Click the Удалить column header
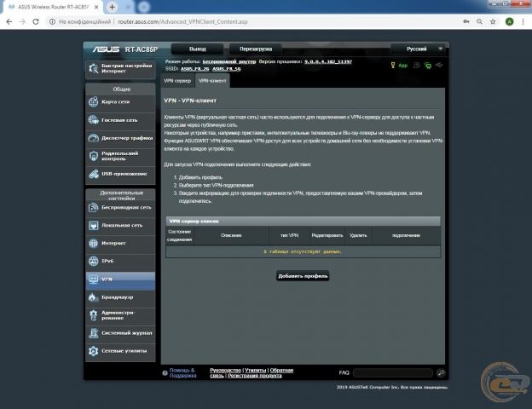Viewport: 532px width, 409px height. [x=358, y=235]
